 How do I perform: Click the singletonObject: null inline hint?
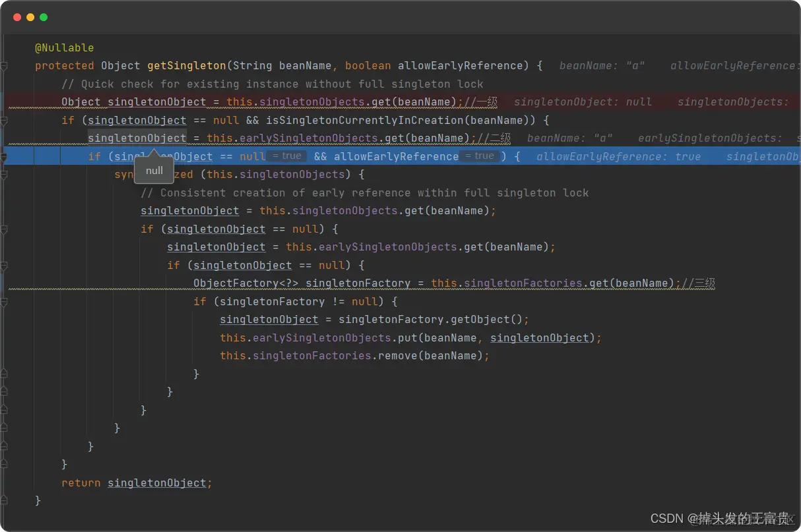(583, 102)
